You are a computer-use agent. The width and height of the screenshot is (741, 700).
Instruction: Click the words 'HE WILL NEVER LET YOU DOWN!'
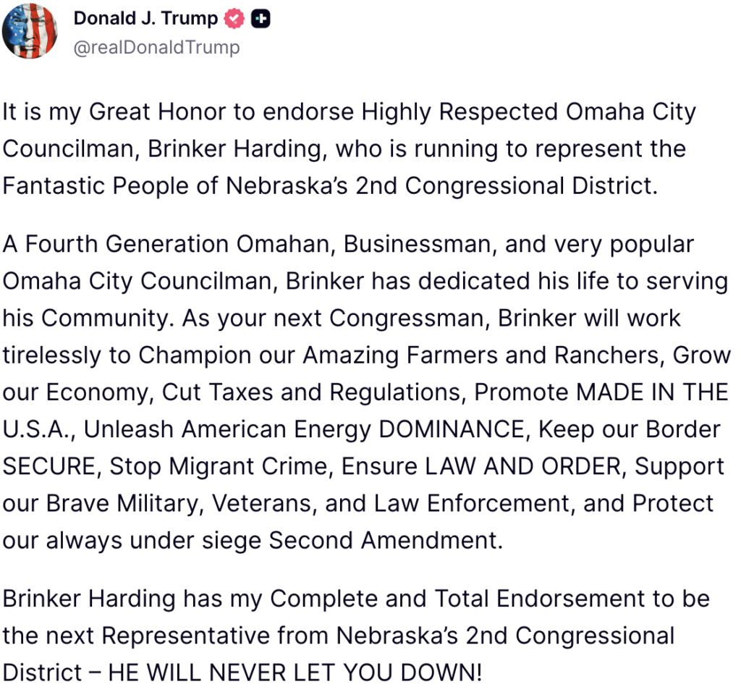[x=295, y=672]
